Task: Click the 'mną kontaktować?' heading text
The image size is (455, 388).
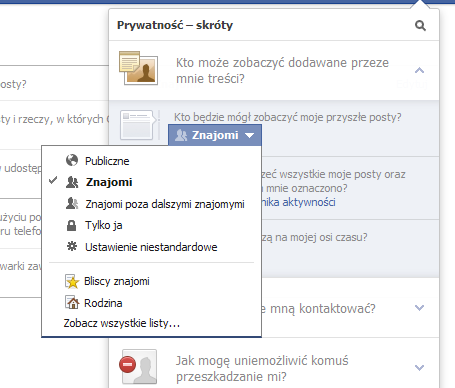Action: point(322,309)
